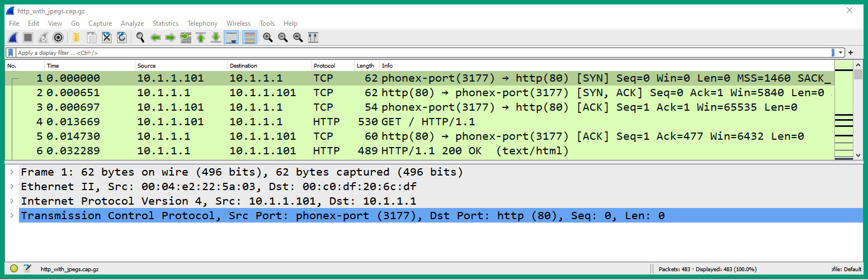Go forward in packet history arrow
Screen dimensions: 868x279
[x=171, y=37]
